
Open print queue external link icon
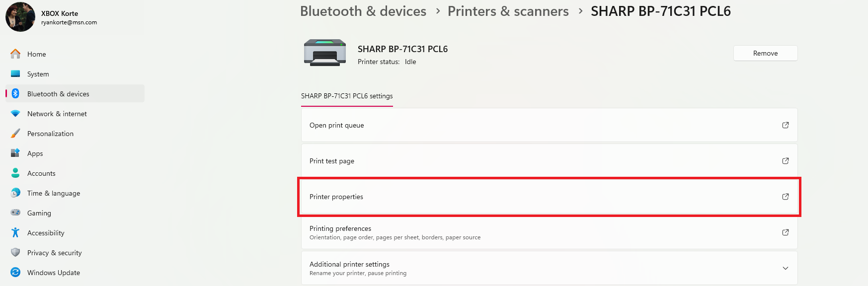[785, 125]
